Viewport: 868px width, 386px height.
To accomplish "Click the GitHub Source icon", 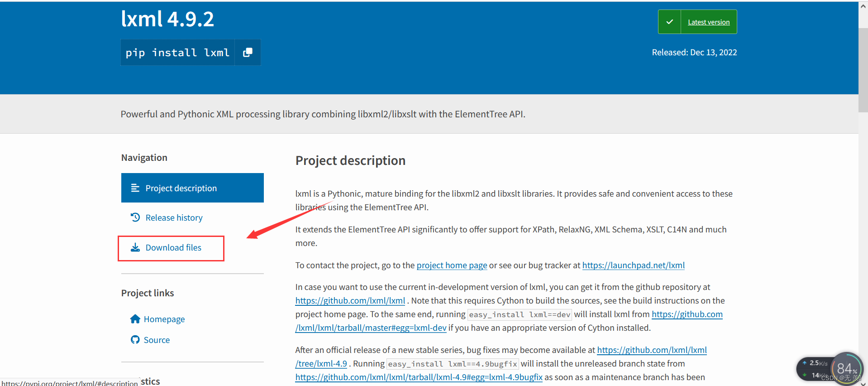I will 135,340.
